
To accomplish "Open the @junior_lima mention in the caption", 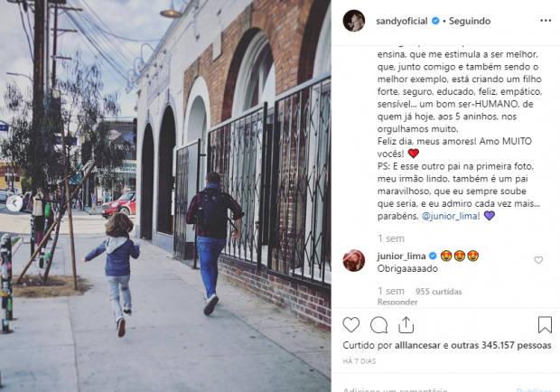I will (451, 216).
